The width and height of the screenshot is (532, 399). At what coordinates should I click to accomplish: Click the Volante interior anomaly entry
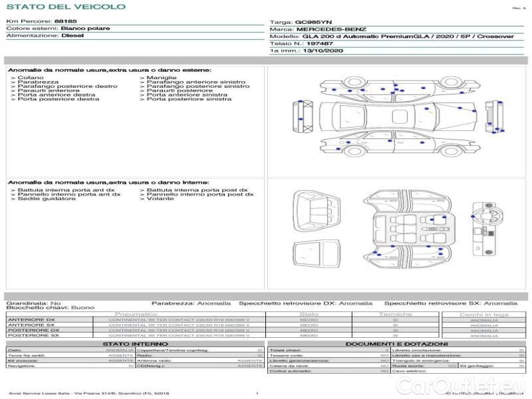[x=160, y=198]
